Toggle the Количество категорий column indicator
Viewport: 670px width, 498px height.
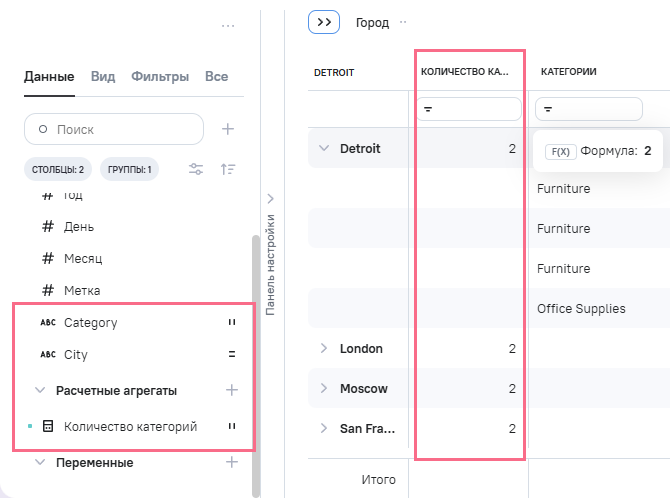(x=232, y=426)
